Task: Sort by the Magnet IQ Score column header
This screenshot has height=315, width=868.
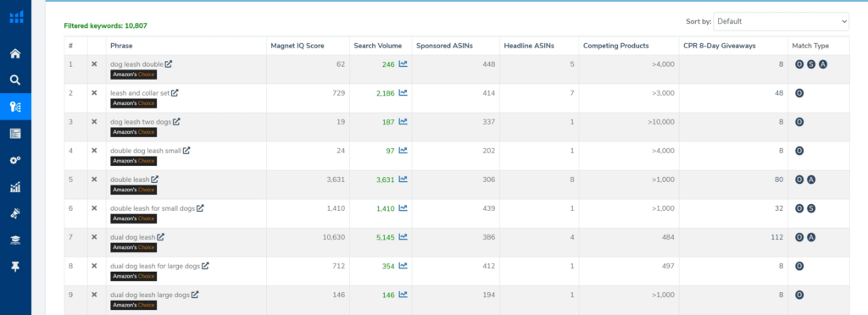Action: click(298, 46)
